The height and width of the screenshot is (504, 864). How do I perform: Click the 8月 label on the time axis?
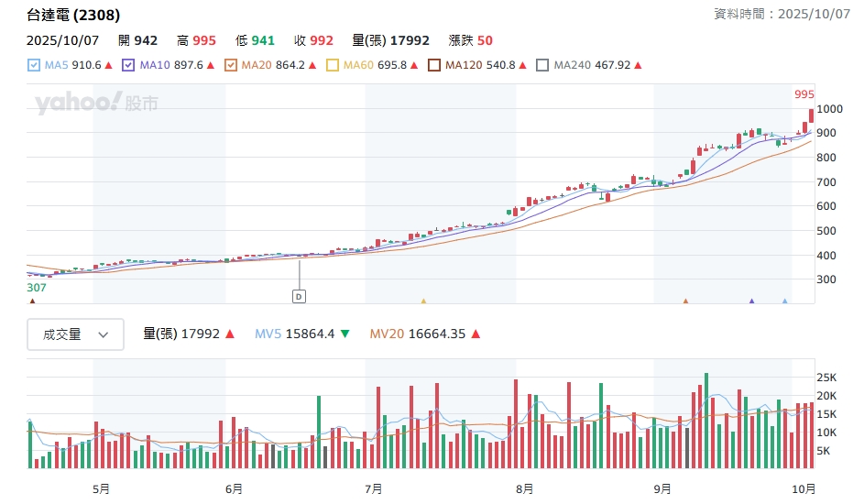524,489
